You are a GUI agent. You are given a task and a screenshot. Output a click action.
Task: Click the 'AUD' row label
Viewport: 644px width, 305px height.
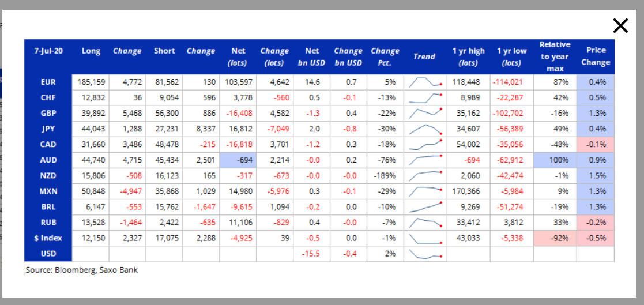[x=48, y=160]
